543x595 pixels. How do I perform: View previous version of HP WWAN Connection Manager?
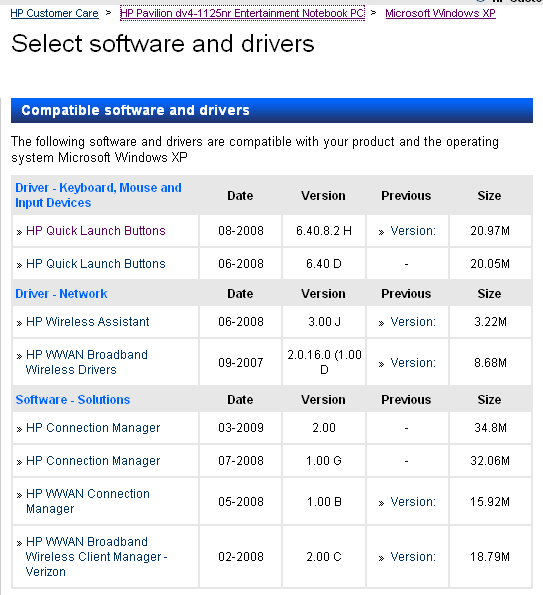pos(413,502)
